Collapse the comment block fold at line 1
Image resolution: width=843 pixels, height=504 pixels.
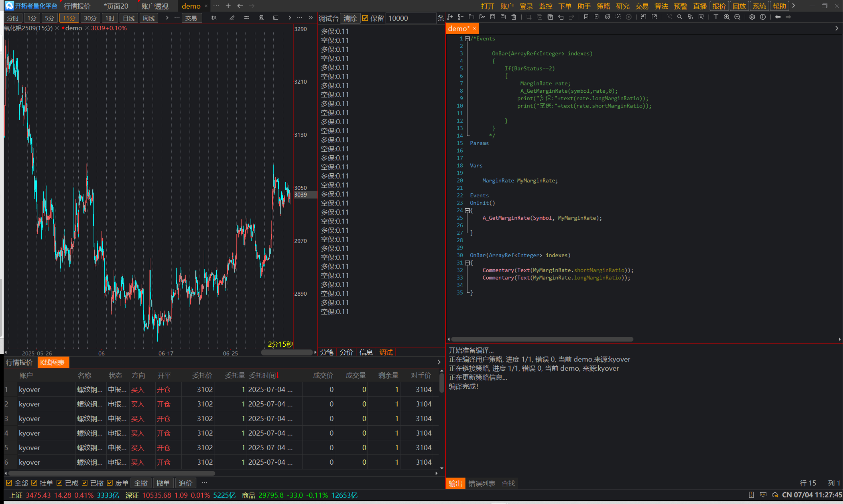pyautogui.click(x=467, y=39)
